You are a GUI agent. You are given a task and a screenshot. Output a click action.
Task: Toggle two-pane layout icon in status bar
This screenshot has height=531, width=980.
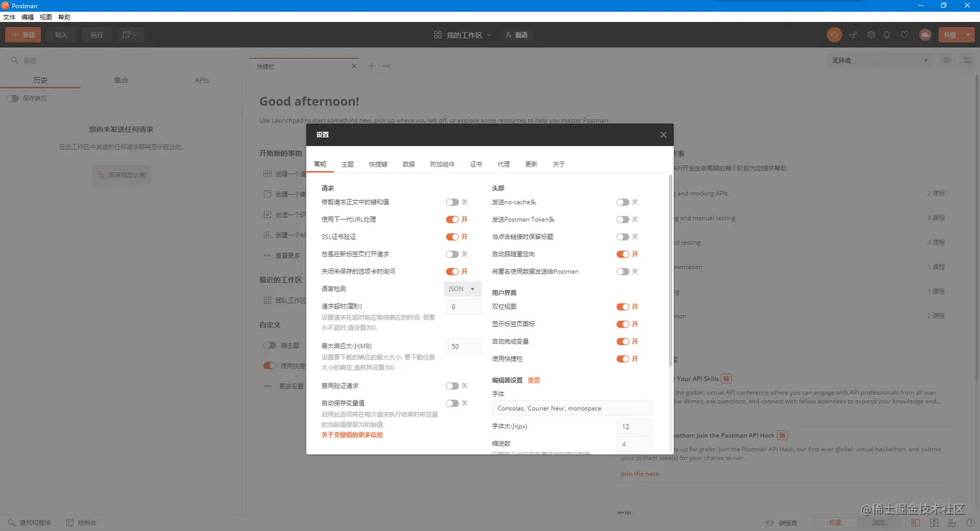tap(916, 523)
